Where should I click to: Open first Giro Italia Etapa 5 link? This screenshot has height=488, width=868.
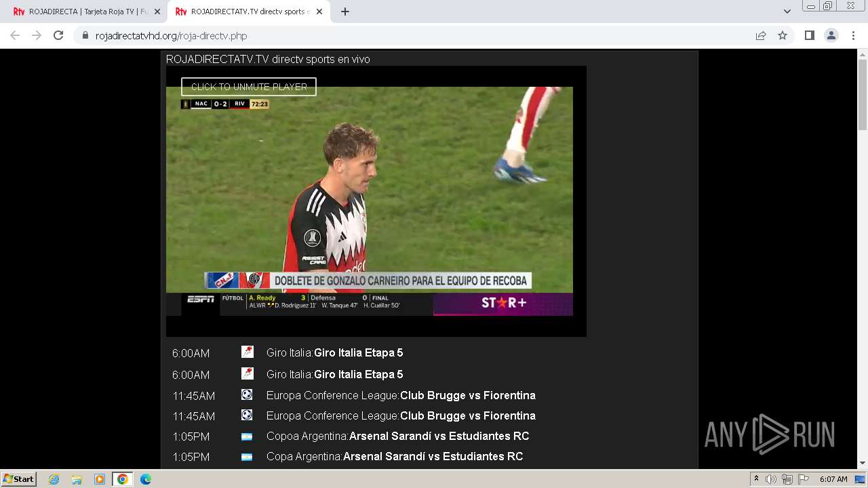(x=358, y=352)
